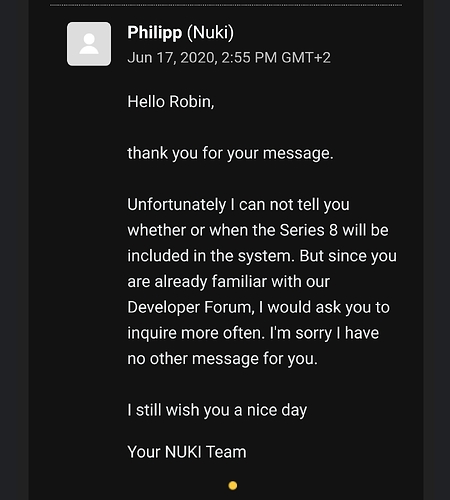Select the yellow dot indicator below the message
The image size is (450, 500).
[233, 486]
